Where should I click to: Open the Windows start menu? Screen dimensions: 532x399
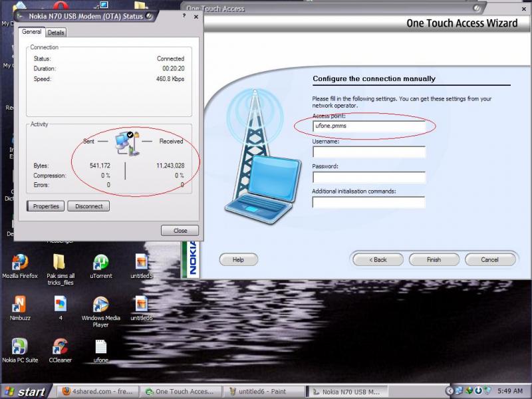tap(25, 392)
